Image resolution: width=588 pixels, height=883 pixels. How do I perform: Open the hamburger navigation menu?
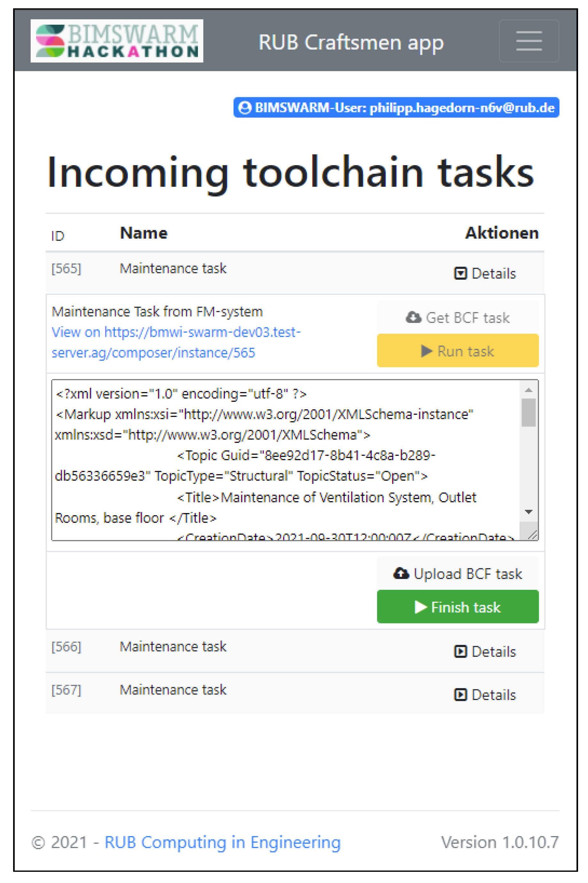pos(529,41)
